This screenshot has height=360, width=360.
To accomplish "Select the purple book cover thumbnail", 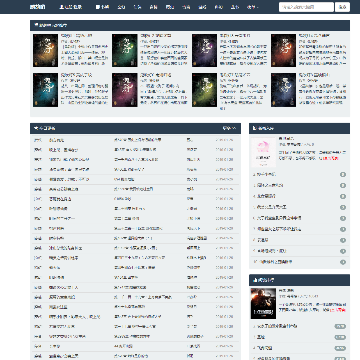I will click(x=204, y=50).
